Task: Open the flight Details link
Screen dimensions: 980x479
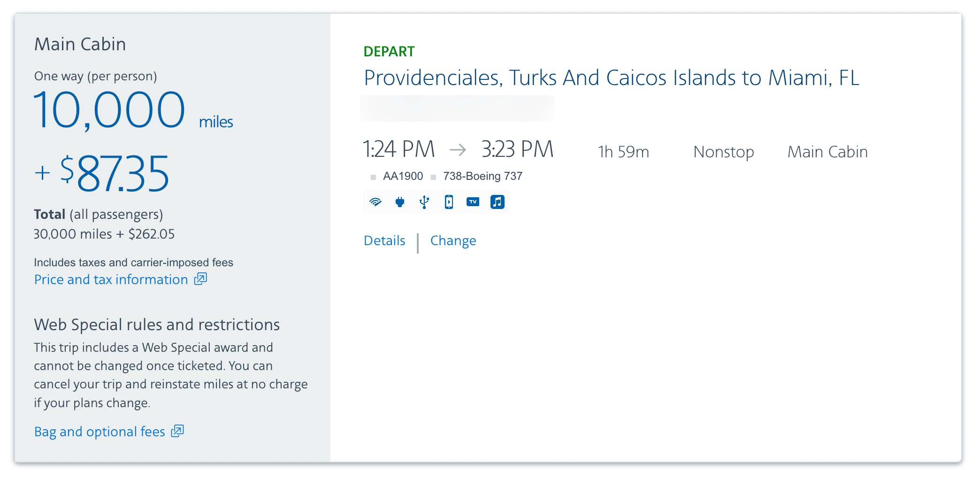Action: pos(384,240)
